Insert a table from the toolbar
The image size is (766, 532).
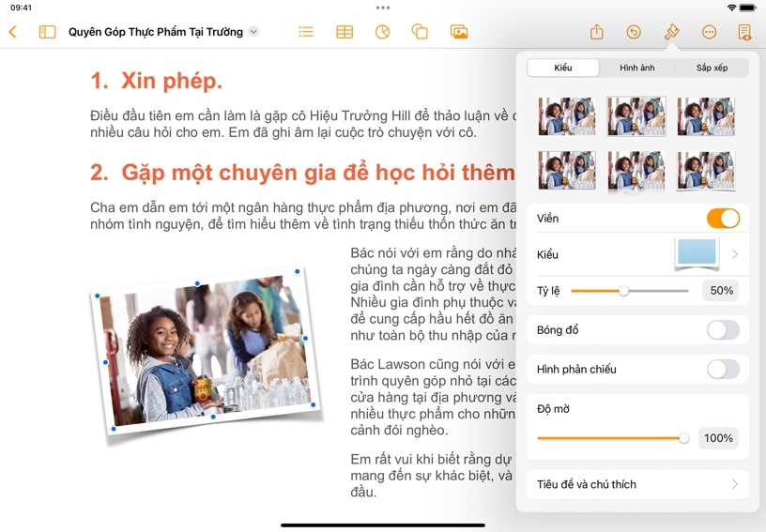(x=345, y=32)
